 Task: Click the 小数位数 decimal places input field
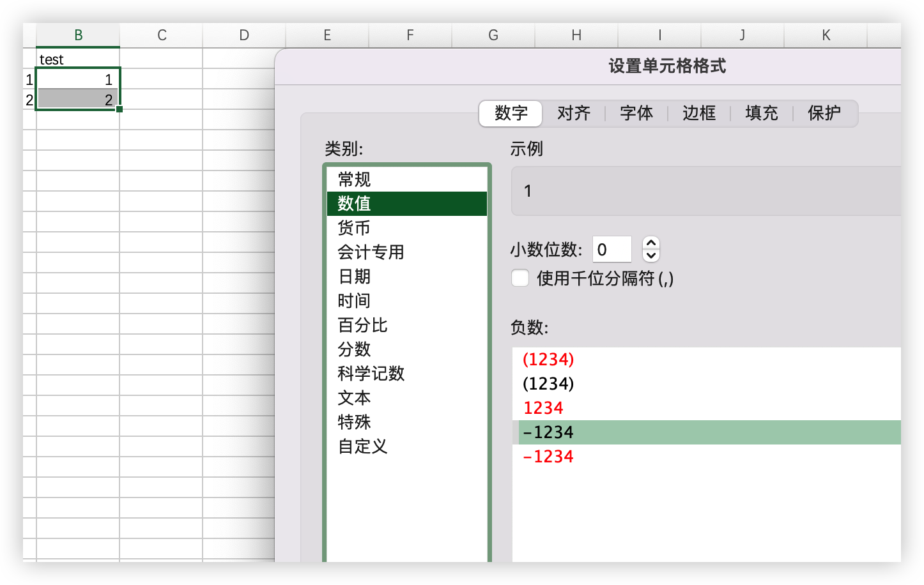[611, 249]
